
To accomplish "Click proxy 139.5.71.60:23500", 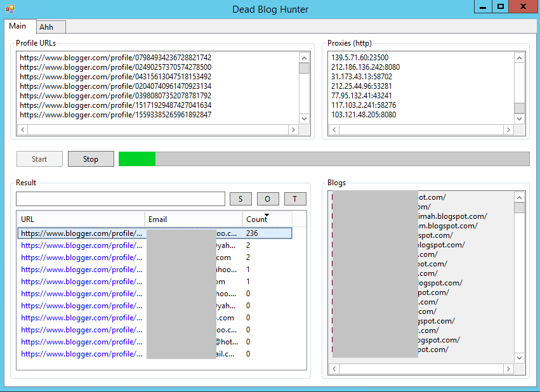I will 360,58.
